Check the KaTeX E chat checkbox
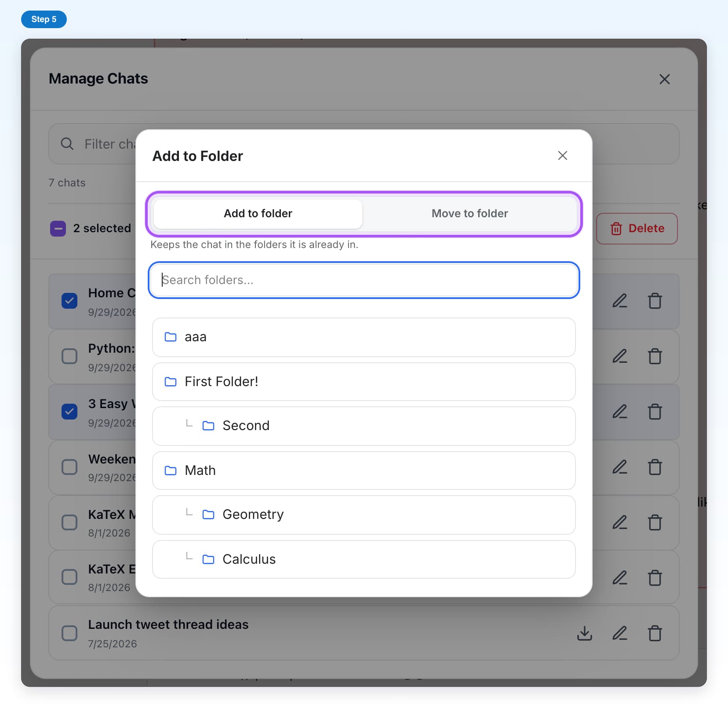Viewport: 728px width, 708px height. 69,577
